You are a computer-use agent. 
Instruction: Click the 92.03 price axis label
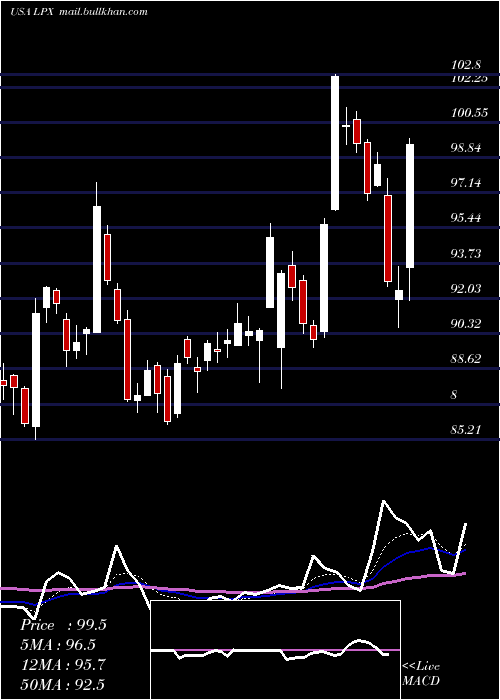coord(466,288)
